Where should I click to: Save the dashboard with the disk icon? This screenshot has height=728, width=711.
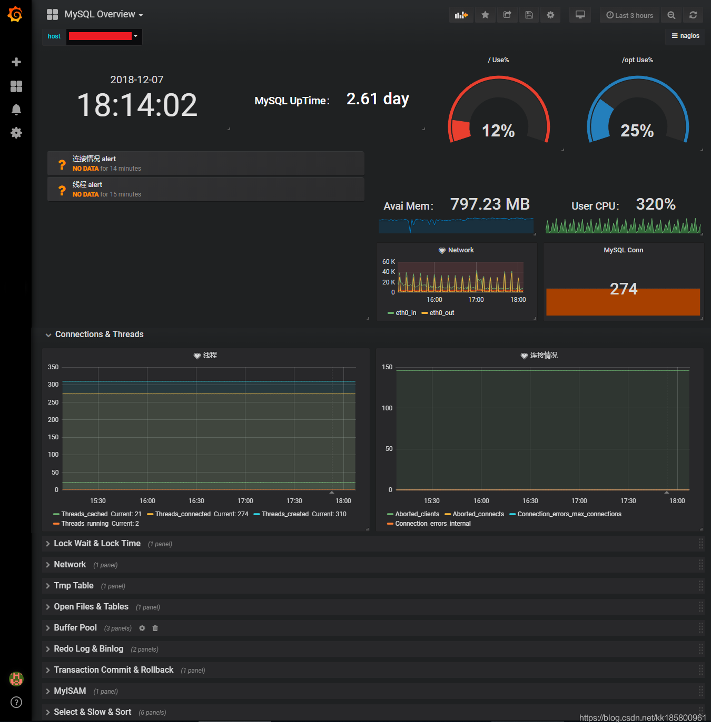(529, 15)
